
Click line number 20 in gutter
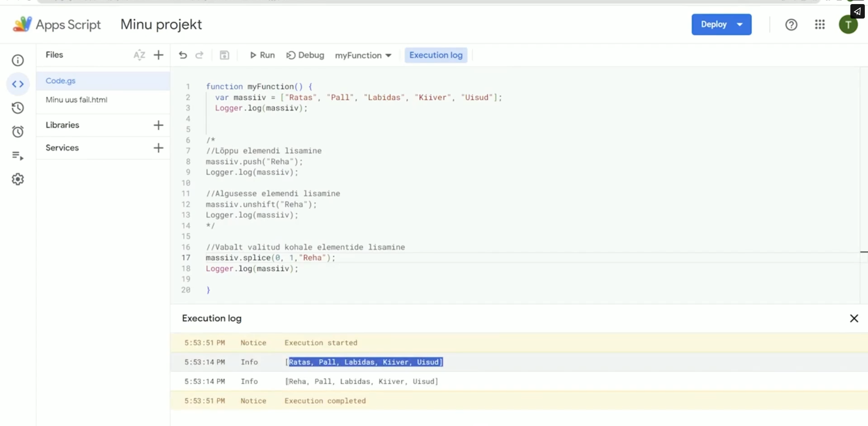pyautogui.click(x=186, y=290)
